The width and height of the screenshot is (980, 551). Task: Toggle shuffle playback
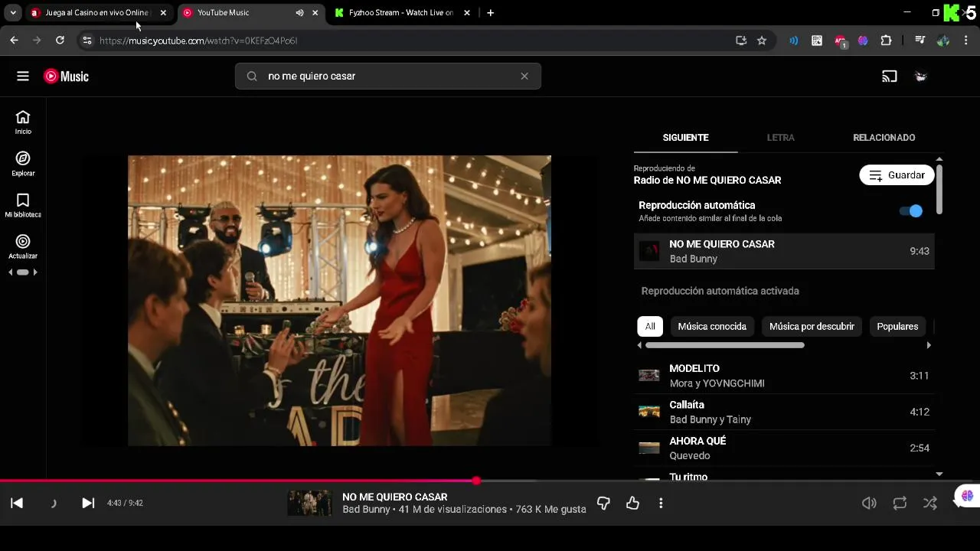pyautogui.click(x=929, y=503)
